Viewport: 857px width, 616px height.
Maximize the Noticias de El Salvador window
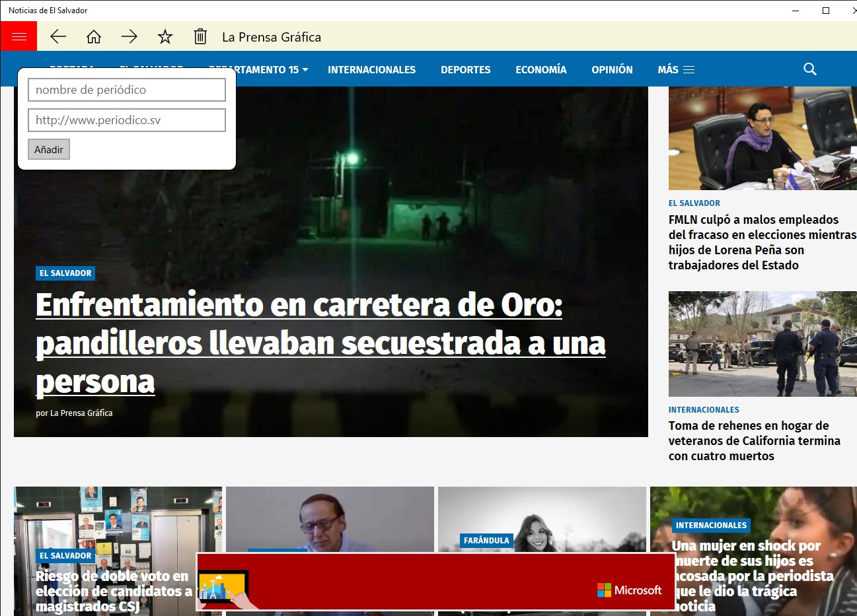pyautogui.click(x=826, y=11)
